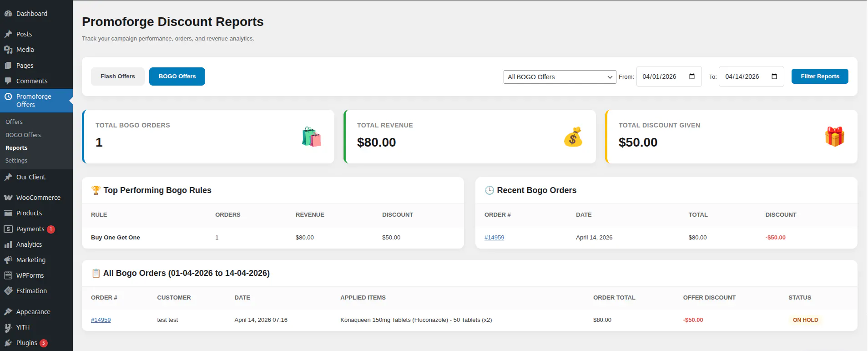
Task: Open the Dashboard menu label
Action: (32, 14)
